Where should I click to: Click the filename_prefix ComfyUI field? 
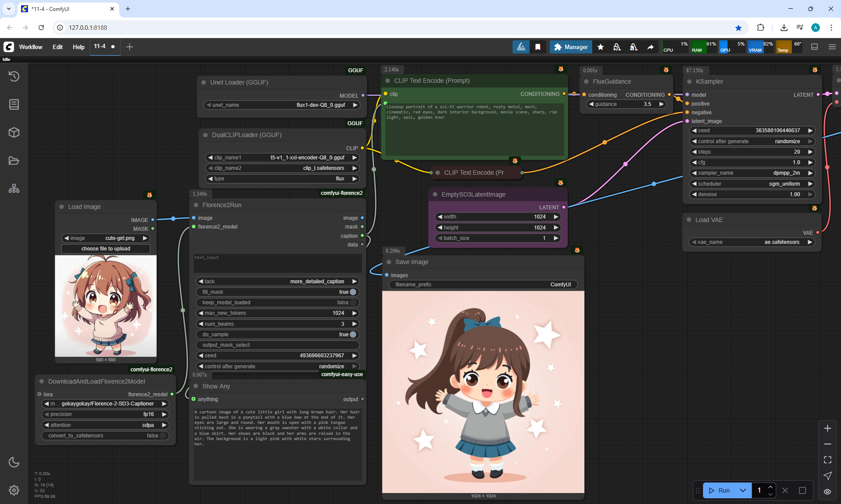tap(483, 285)
